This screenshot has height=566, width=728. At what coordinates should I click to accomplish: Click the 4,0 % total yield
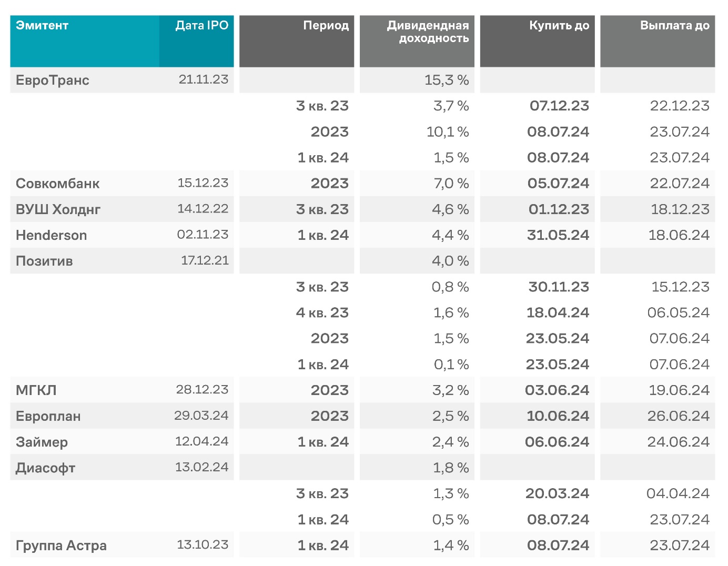450,260
